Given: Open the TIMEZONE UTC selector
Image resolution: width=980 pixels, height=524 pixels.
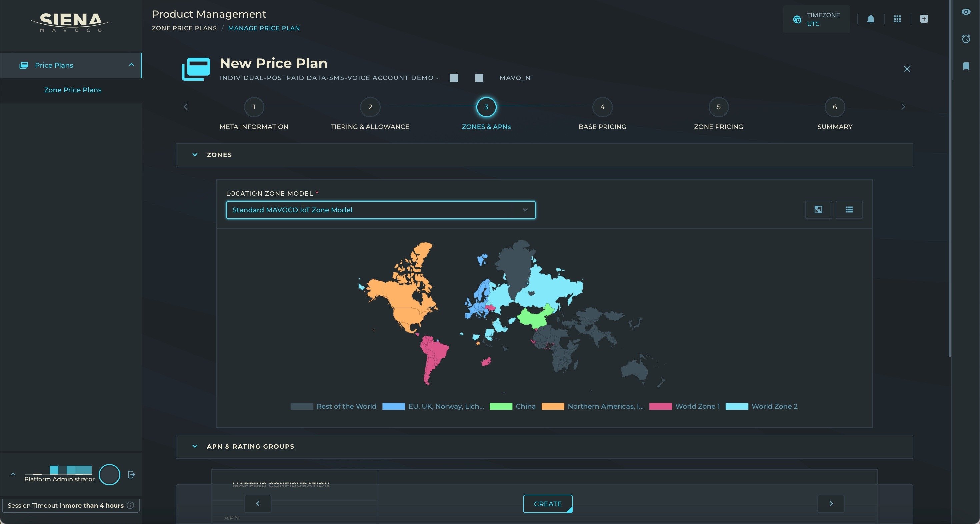Looking at the screenshot, I should [816, 19].
